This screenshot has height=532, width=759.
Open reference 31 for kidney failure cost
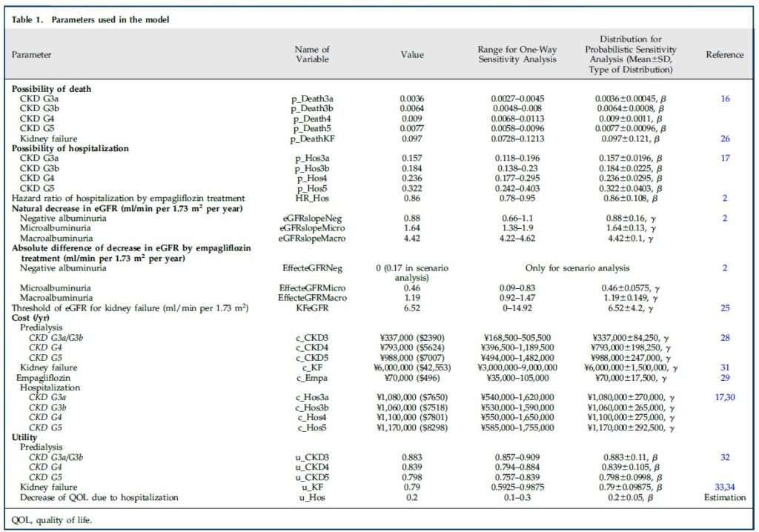(x=724, y=367)
